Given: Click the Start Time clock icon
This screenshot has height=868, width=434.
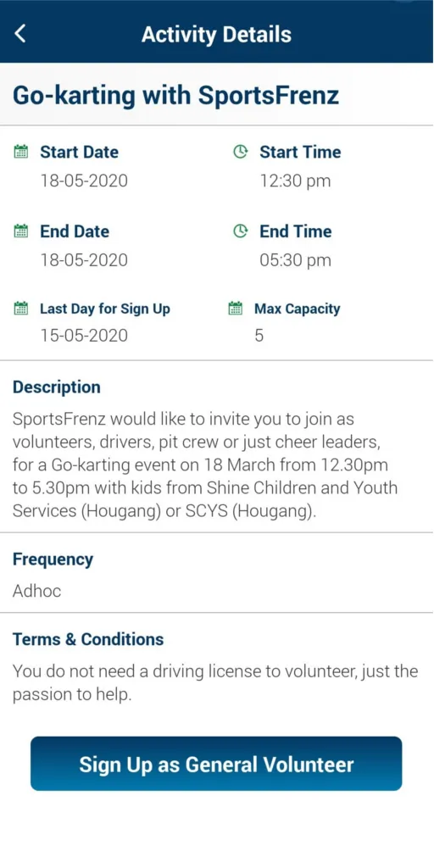Looking at the screenshot, I should tap(240, 152).
